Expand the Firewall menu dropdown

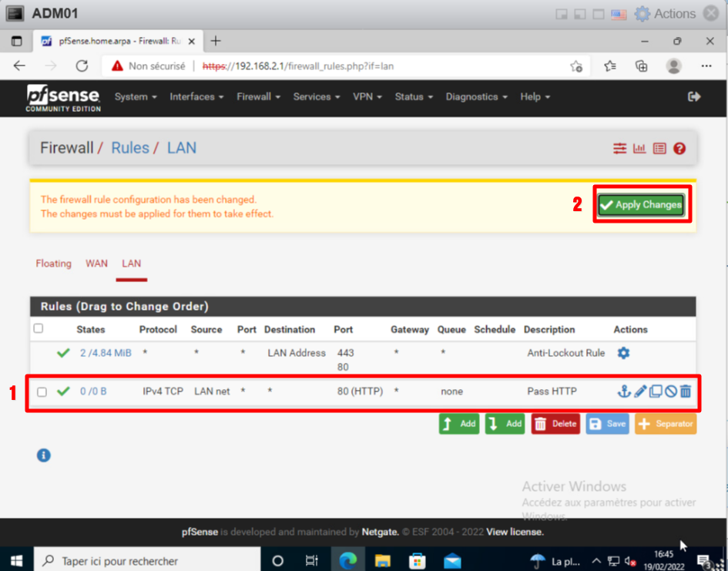tap(258, 97)
